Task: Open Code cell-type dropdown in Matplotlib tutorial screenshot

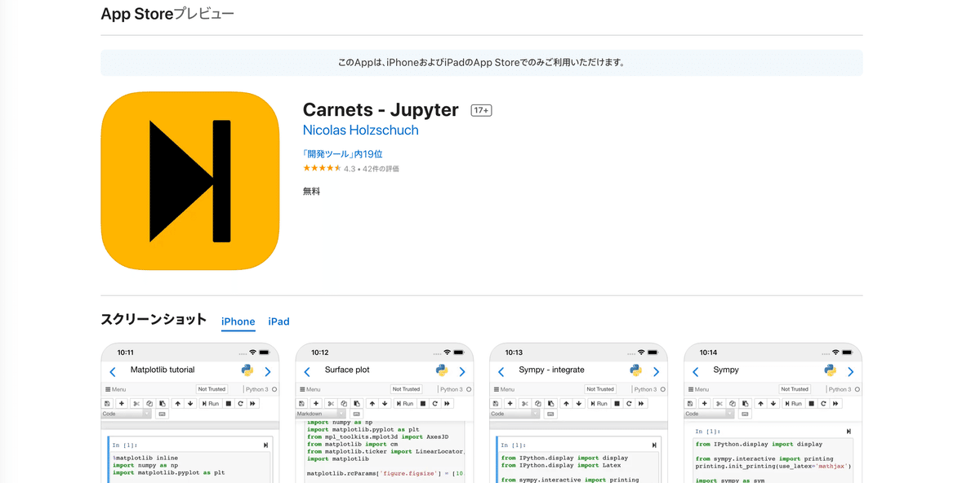Action: tap(126, 414)
